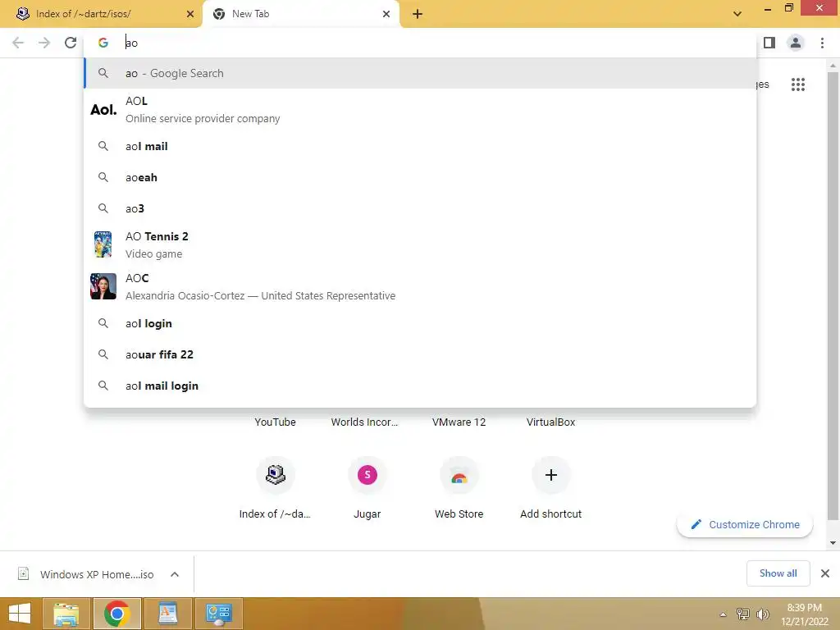Open the Chrome three-dot menu
Image resolution: width=840 pixels, height=630 pixels.
click(822, 43)
